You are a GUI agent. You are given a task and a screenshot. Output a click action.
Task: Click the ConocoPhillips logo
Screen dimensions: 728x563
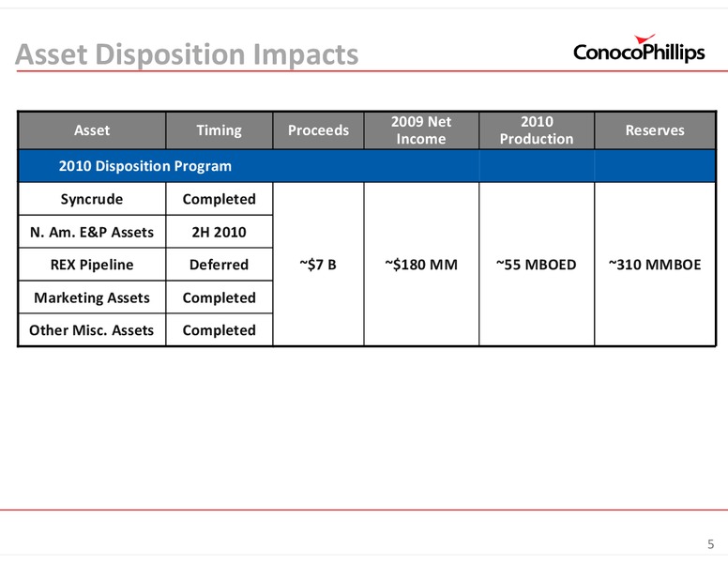click(639, 49)
